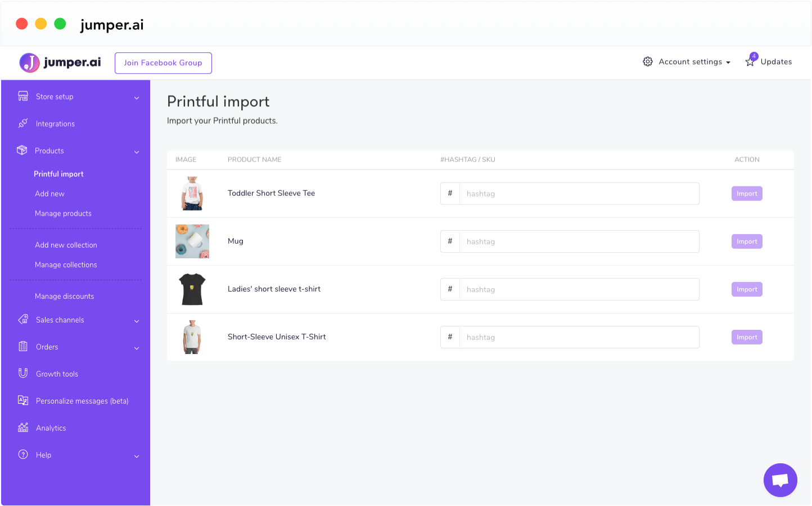The width and height of the screenshot is (812, 506).
Task: Open Add new collection
Action: (66, 245)
